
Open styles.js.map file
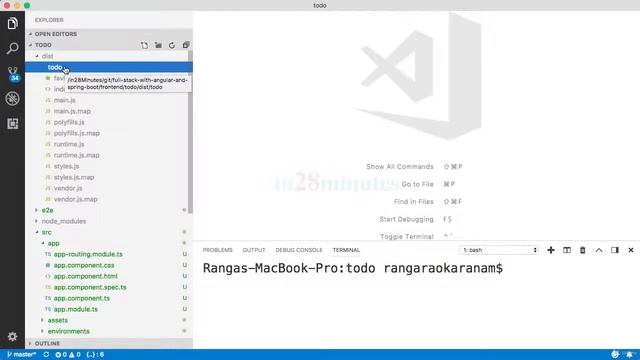point(74,177)
